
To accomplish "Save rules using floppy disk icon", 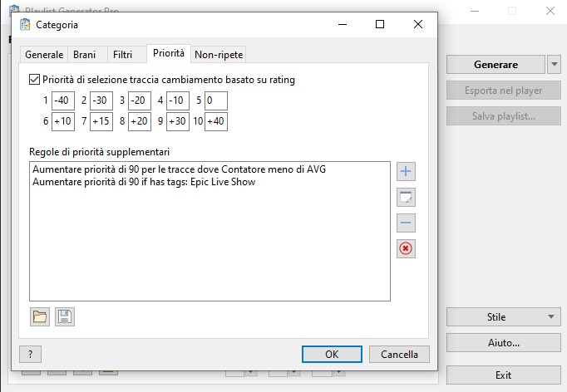I will 64,316.
